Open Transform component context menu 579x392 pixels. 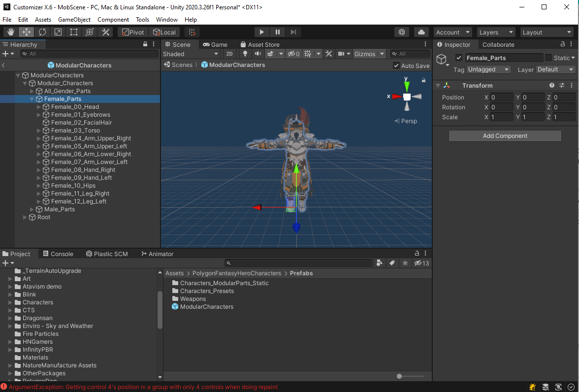571,85
